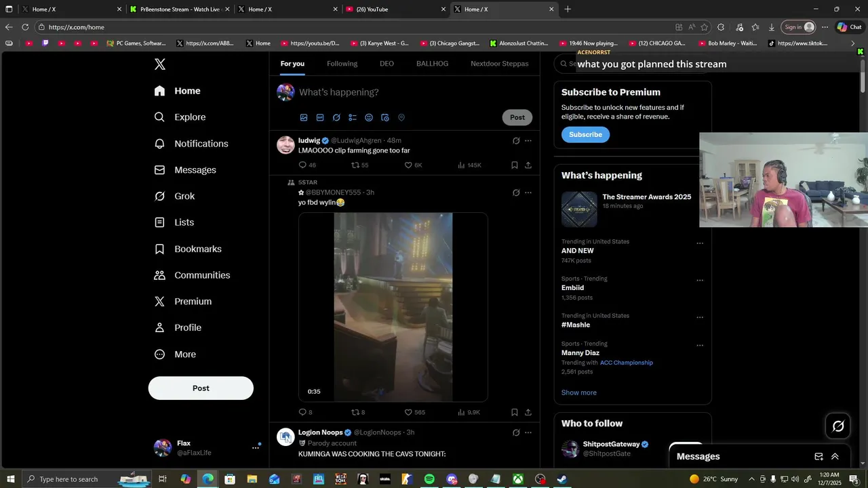The height and width of the screenshot is (488, 868).
Task: Favorite this page in the address bar
Action: click(x=704, y=27)
